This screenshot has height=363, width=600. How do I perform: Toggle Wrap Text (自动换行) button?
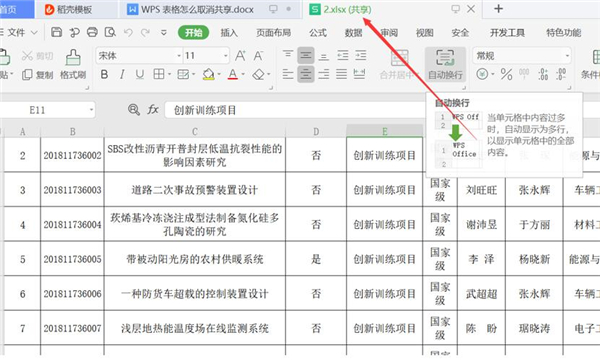click(x=445, y=64)
